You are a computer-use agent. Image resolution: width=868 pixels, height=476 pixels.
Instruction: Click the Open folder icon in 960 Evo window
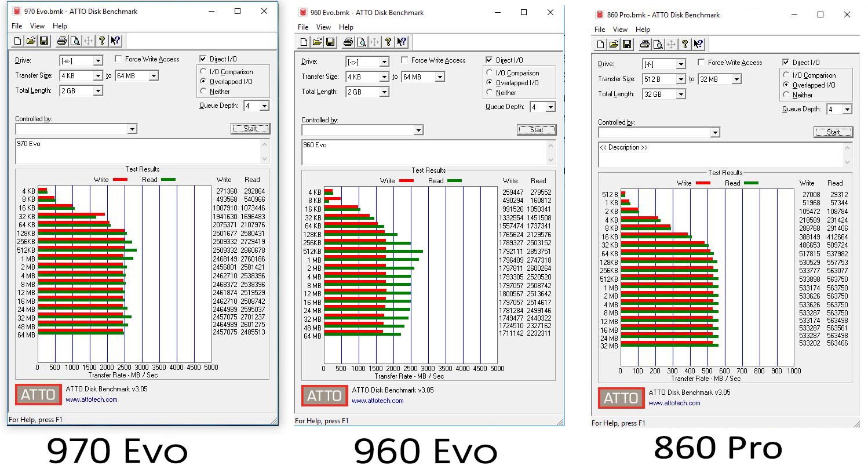click(317, 42)
